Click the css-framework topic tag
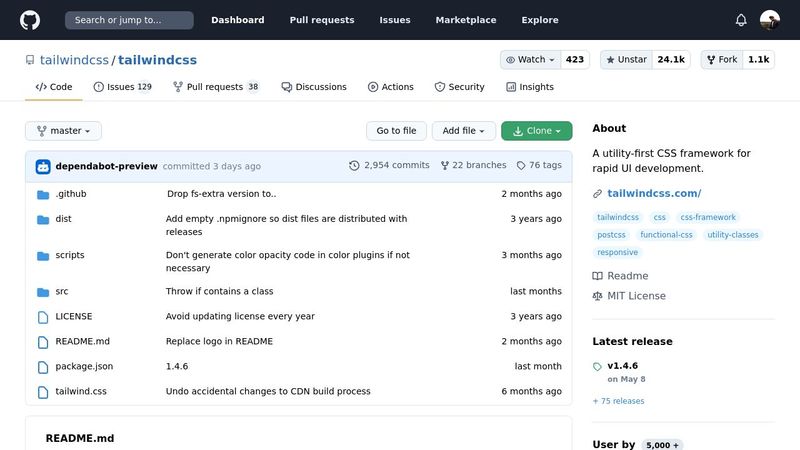 [708, 217]
